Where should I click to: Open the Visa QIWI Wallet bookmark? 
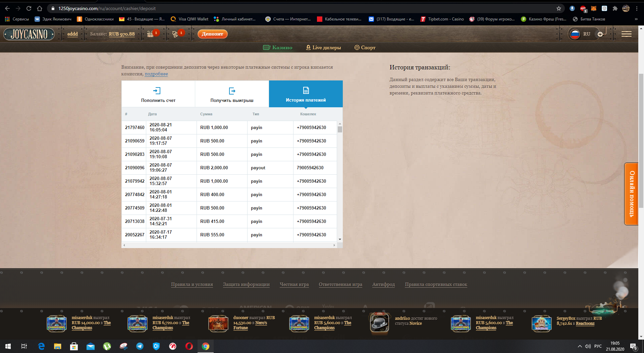(190, 19)
